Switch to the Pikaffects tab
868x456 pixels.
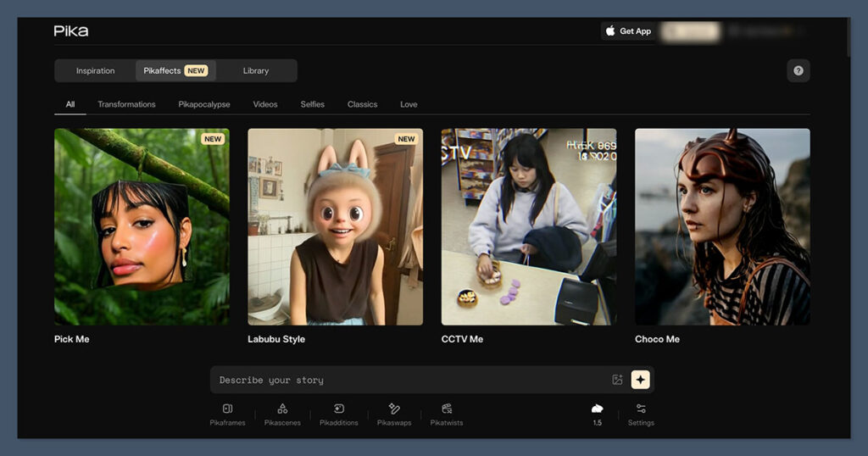tap(175, 71)
